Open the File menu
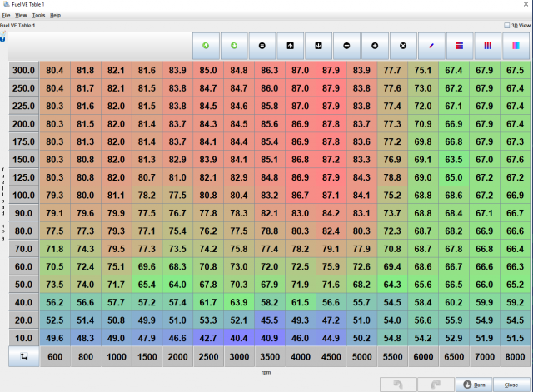533x392 pixels. pyautogui.click(x=7, y=15)
